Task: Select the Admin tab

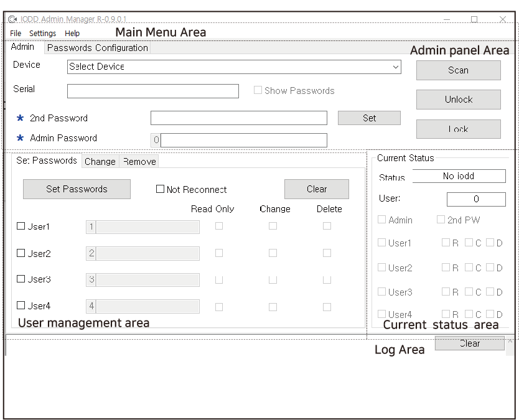Action: 24,47
